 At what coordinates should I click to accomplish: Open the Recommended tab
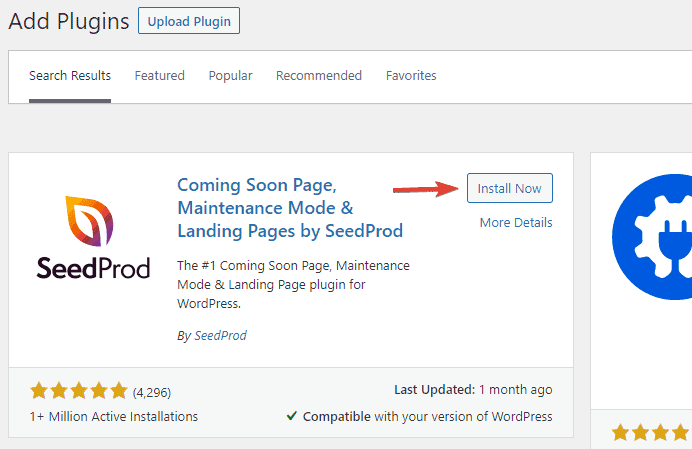(x=319, y=76)
